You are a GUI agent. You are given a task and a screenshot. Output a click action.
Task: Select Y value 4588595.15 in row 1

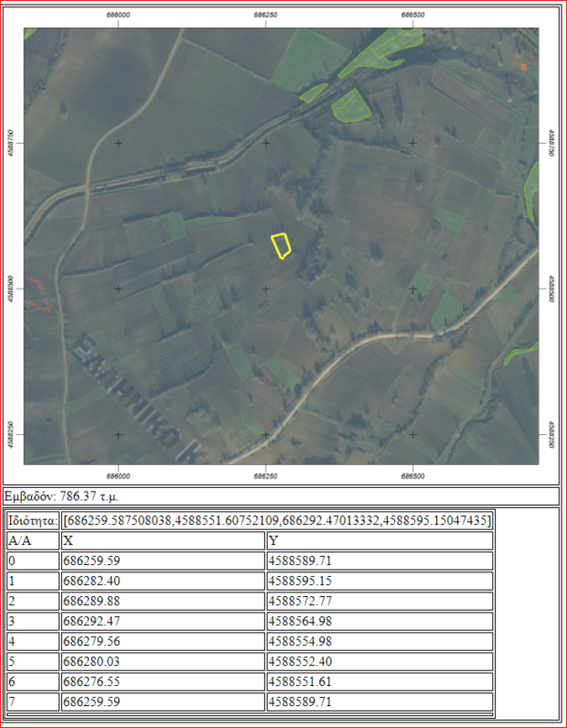[380, 581]
